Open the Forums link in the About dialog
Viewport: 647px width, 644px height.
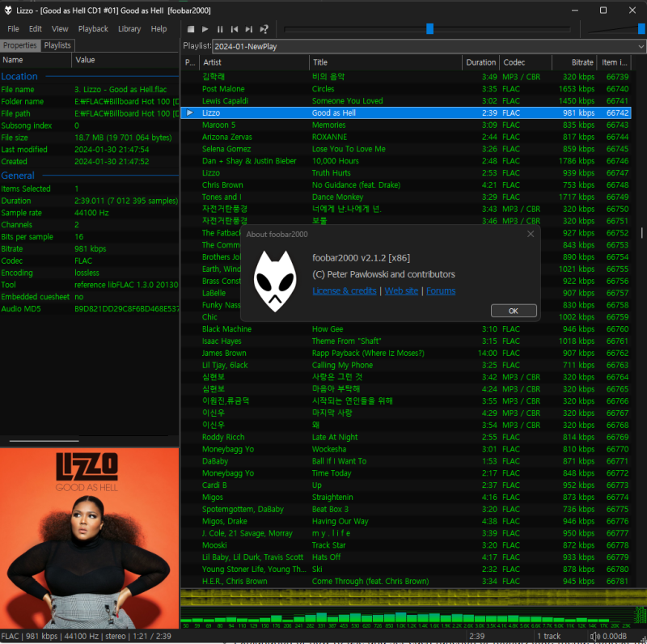441,290
